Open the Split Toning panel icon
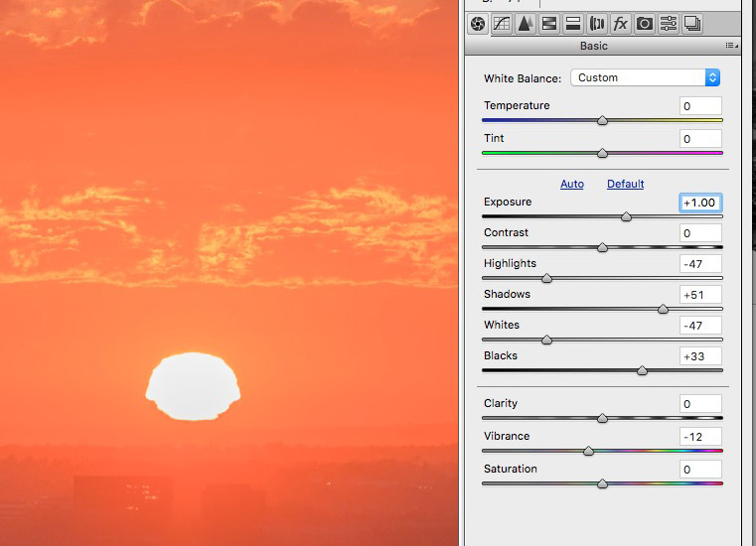This screenshot has width=756, height=546. [x=573, y=24]
